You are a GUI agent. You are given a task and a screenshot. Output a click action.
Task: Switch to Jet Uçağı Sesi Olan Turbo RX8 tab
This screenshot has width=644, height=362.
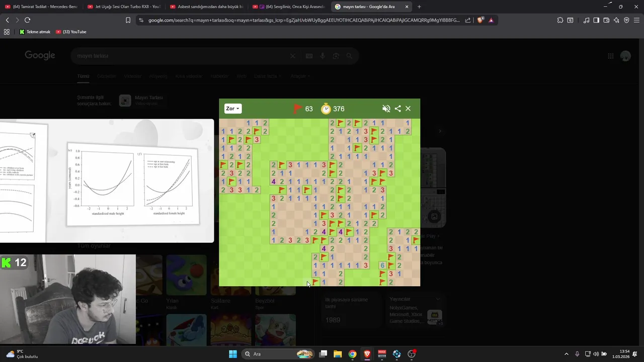(124, 7)
